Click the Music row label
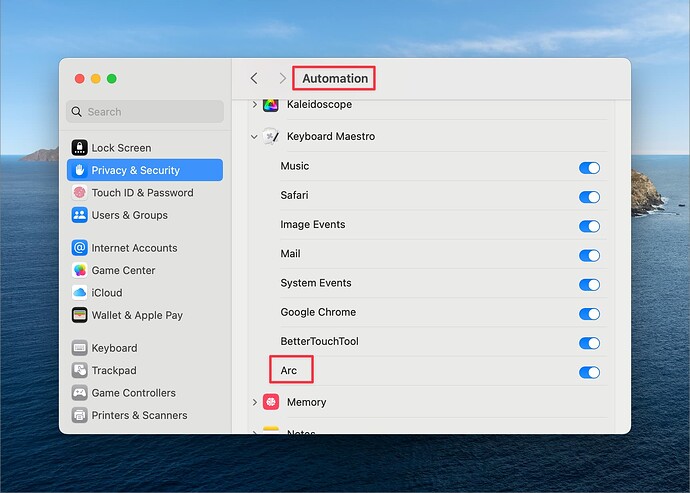 [295, 166]
